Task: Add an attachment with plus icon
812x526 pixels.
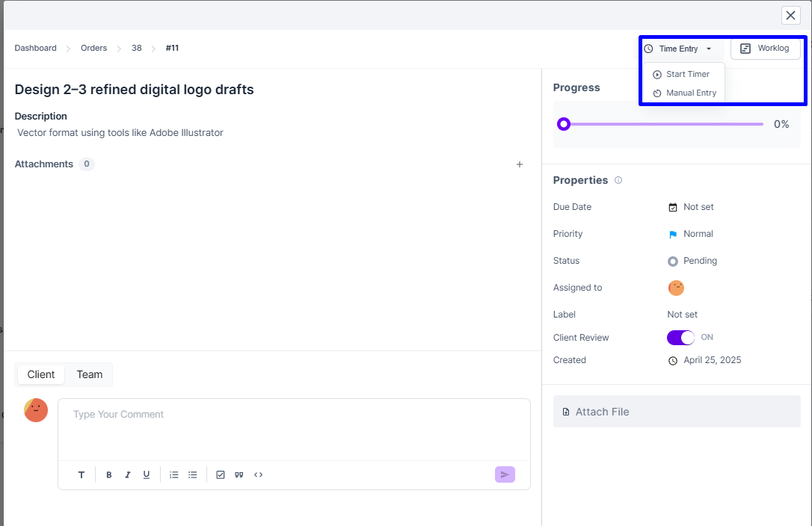Action: click(x=520, y=164)
